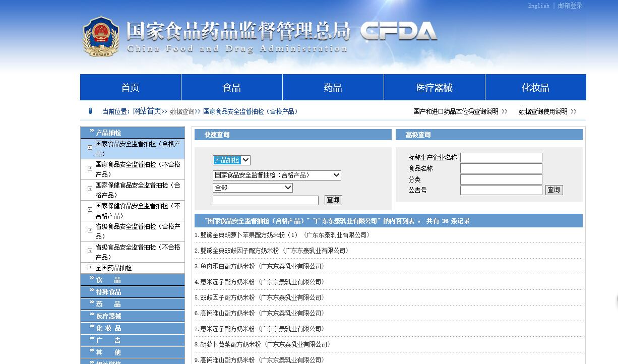The width and height of the screenshot is (618, 364).
Task: Click 查询 button in 快速查询 panel
Action: tap(333, 200)
